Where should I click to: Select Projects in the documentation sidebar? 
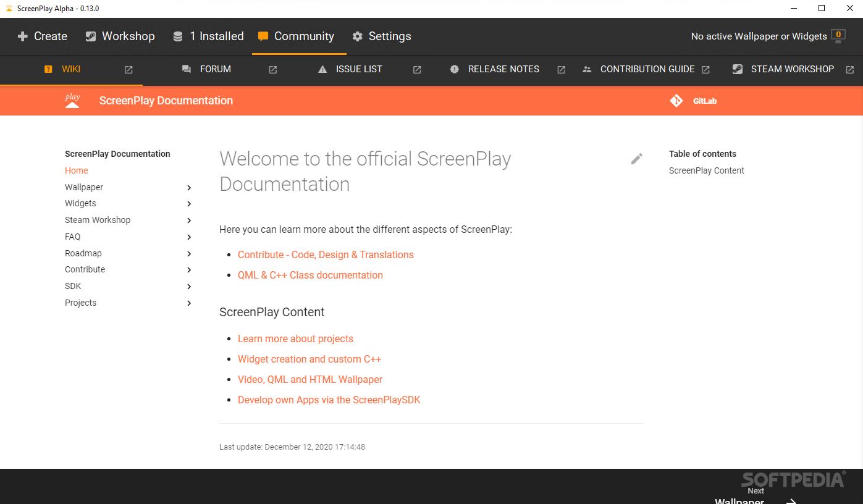[80, 303]
